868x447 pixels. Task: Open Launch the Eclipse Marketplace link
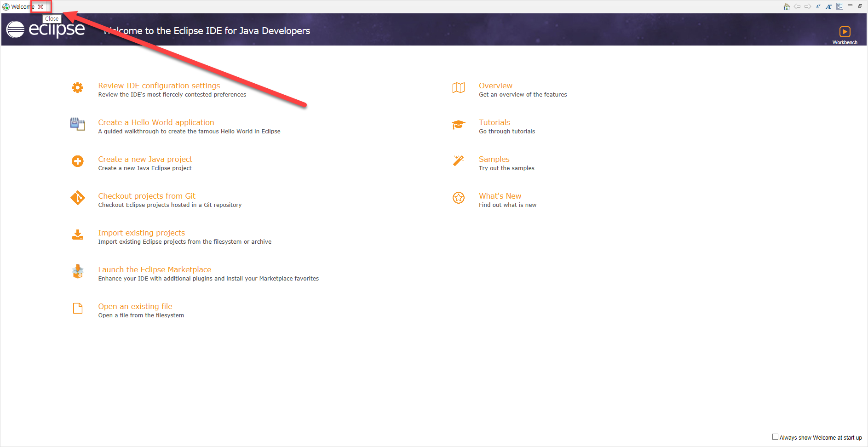155,269
